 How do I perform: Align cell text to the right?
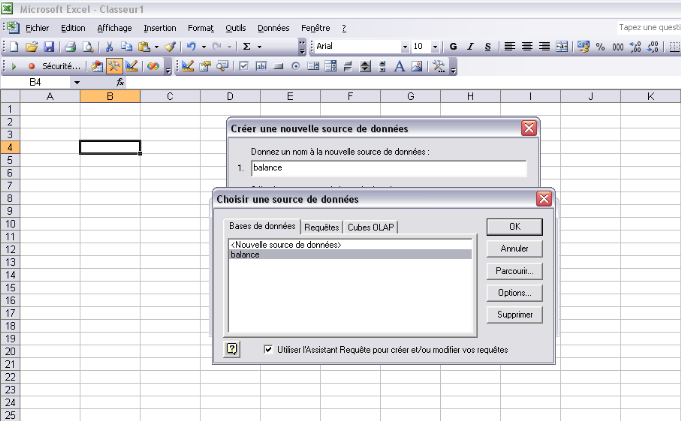pos(544,46)
